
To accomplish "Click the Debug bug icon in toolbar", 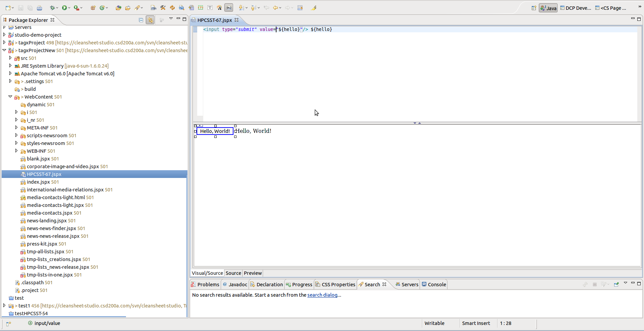I will coord(52,8).
